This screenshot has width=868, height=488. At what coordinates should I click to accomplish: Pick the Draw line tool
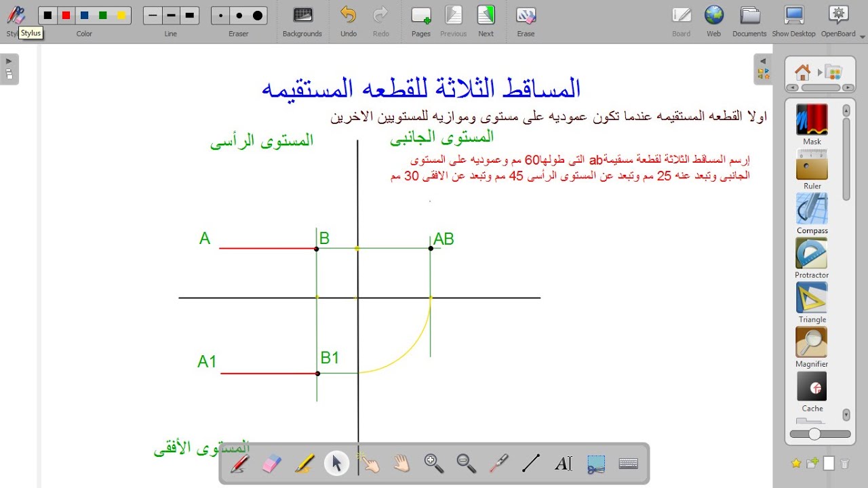click(531, 464)
